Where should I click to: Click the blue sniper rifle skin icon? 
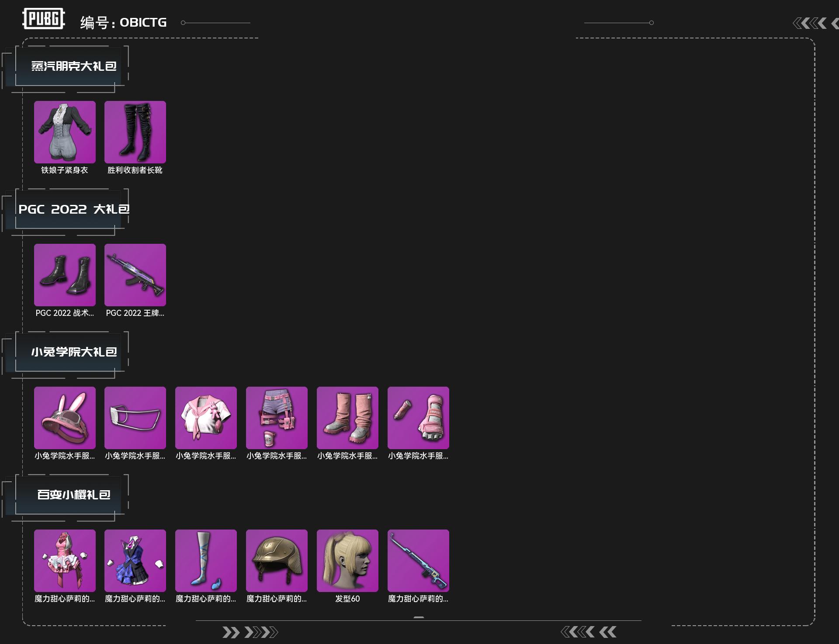tap(418, 561)
